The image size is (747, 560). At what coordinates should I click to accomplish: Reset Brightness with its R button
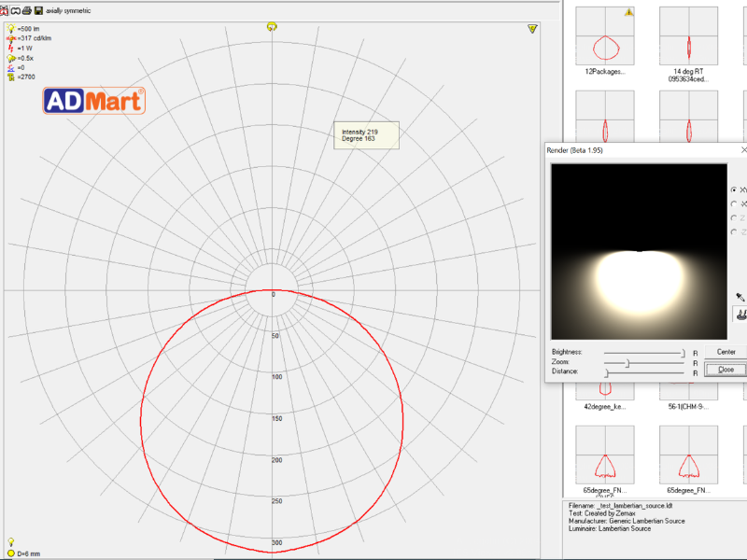[x=695, y=354]
